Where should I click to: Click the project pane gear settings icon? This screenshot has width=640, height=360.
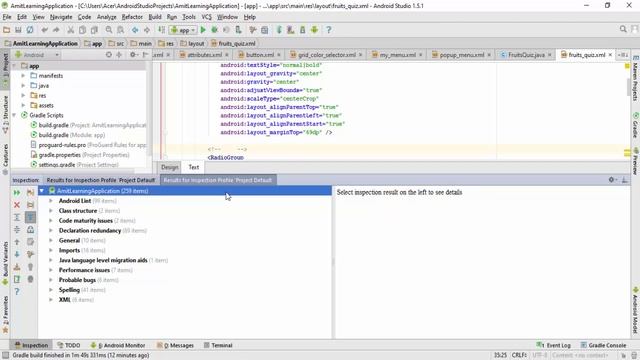pyautogui.click(x=133, y=55)
